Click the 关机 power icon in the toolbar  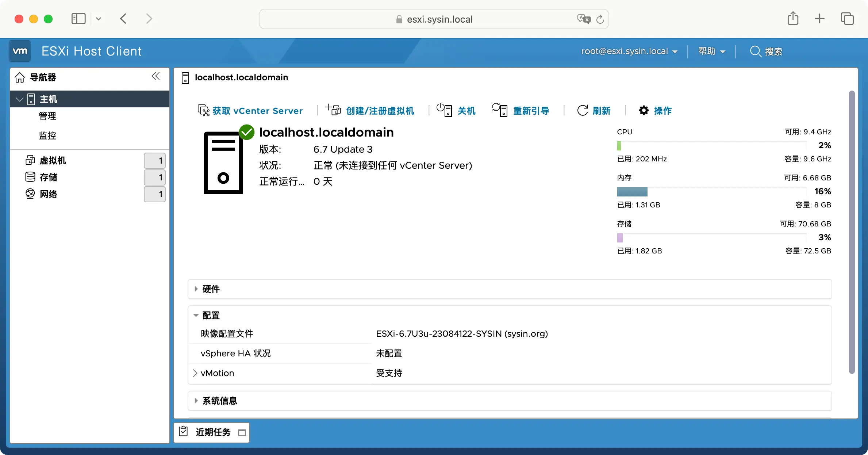pos(443,110)
